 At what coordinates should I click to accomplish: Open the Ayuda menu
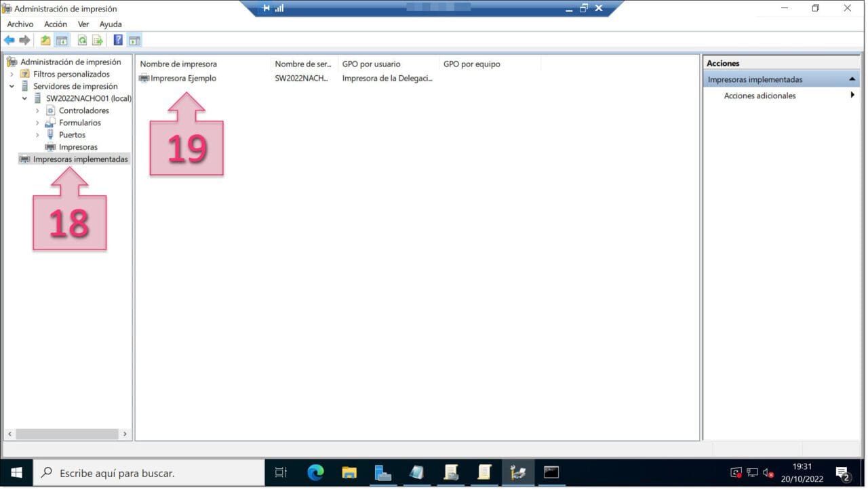tap(111, 24)
